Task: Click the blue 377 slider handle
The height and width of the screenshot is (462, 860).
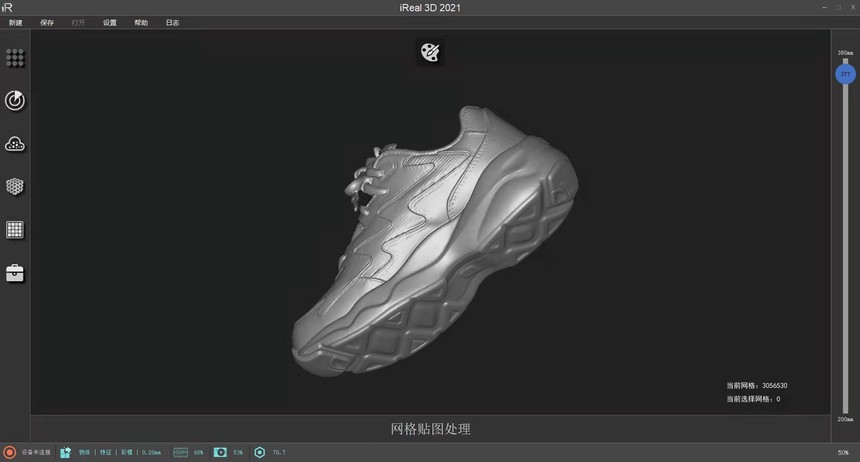Action: coord(845,74)
